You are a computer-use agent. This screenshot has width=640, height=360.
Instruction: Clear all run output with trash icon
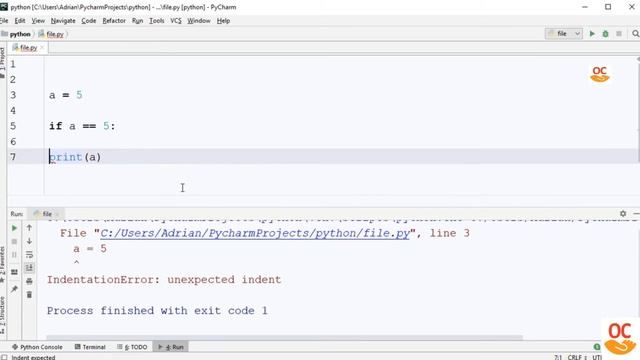tap(29, 294)
